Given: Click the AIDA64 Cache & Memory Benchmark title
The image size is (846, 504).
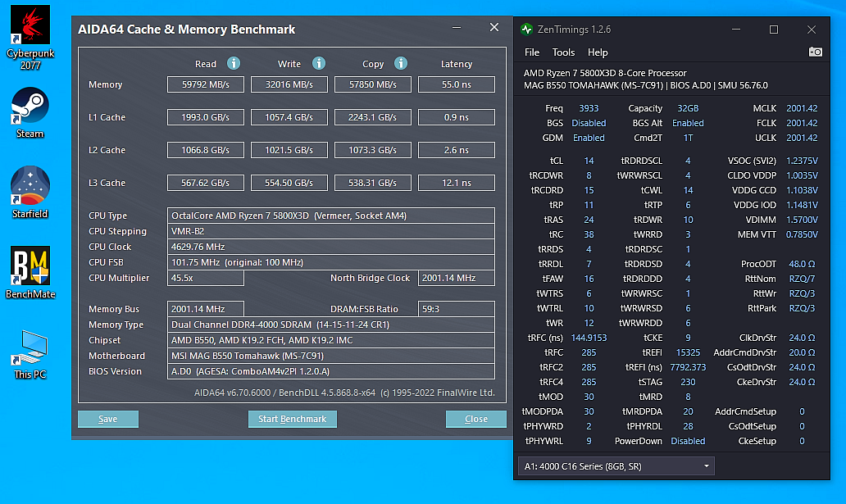Looking at the screenshot, I should coord(187,30).
